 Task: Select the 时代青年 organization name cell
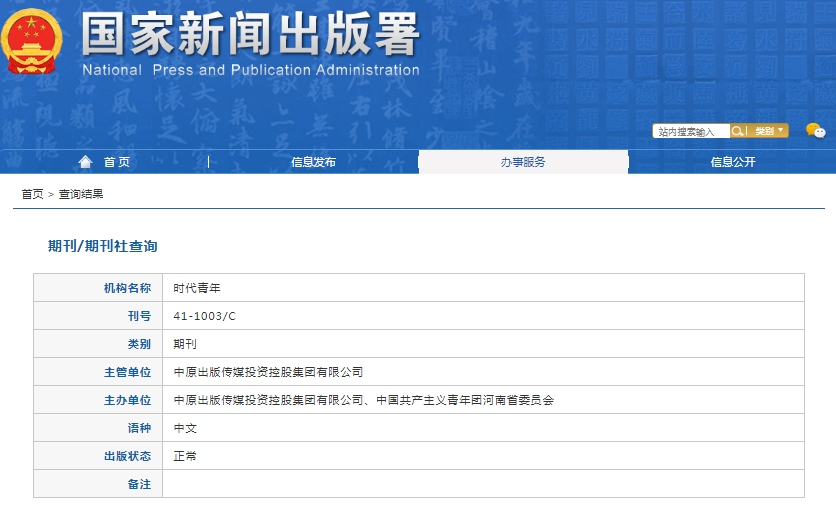click(196, 288)
